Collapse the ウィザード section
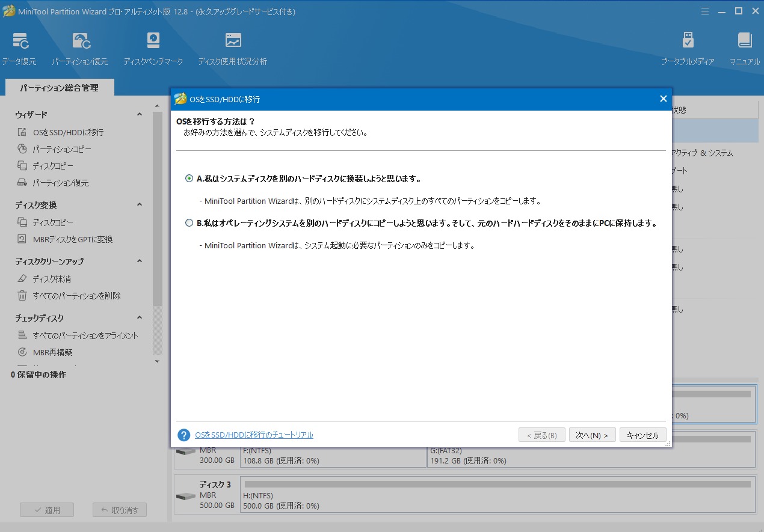 tap(139, 114)
